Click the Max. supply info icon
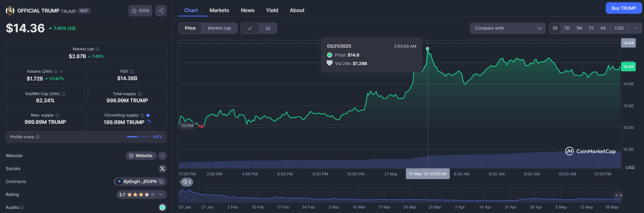644x213 pixels. (x=57, y=115)
